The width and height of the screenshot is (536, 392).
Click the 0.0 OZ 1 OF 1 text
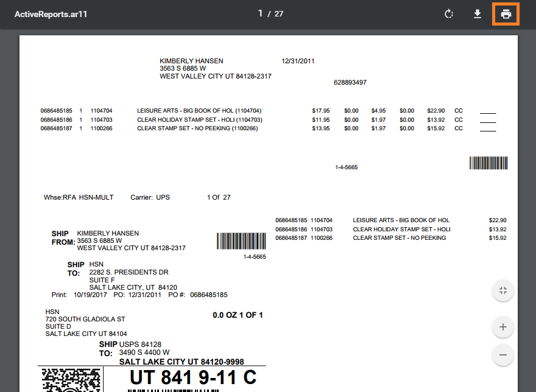click(x=238, y=315)
